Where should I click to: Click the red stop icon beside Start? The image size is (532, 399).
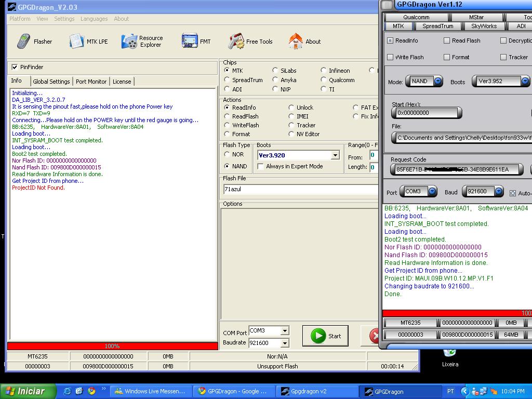(374, 336)
